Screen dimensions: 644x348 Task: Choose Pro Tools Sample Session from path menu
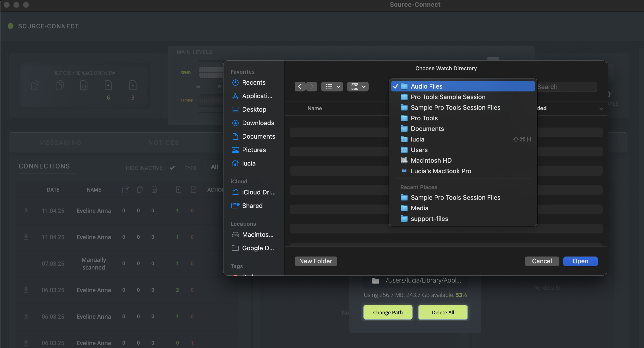click(x=448, y=97)
